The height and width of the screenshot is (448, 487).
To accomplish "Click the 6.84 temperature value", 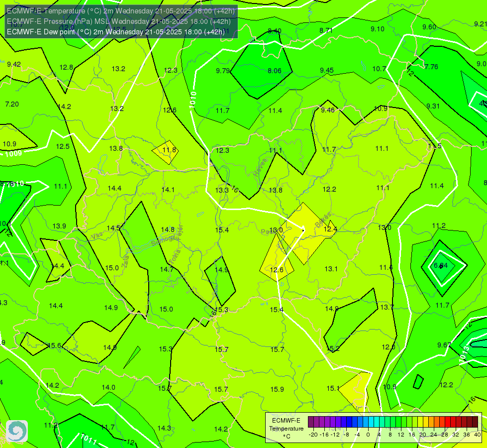I will click(441, 265).
